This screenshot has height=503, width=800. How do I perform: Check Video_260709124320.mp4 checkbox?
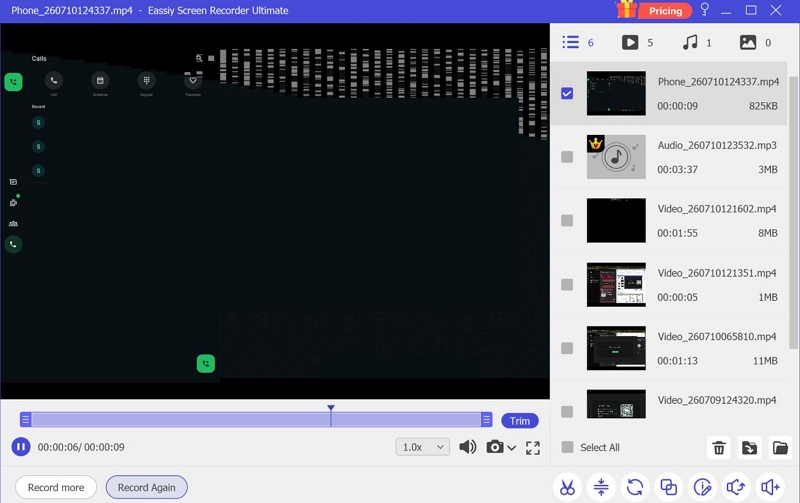pos(567,411)
